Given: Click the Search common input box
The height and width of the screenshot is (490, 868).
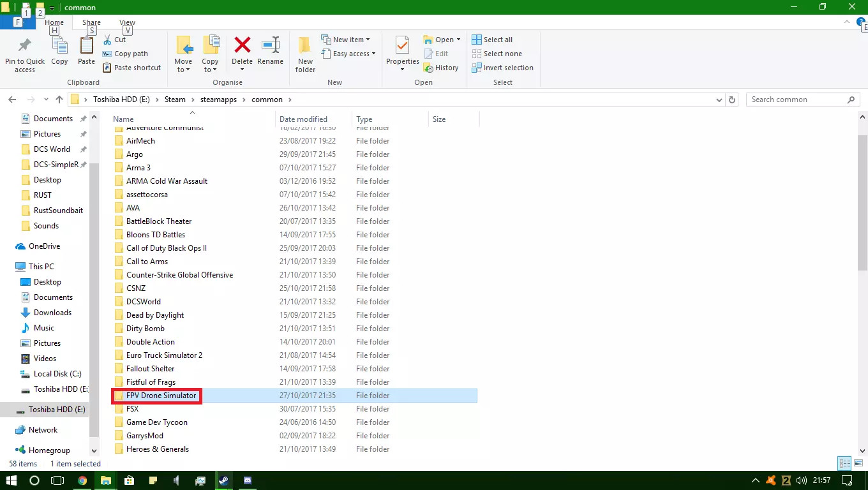Looking at the screenshot, I should tap(802, 100).
